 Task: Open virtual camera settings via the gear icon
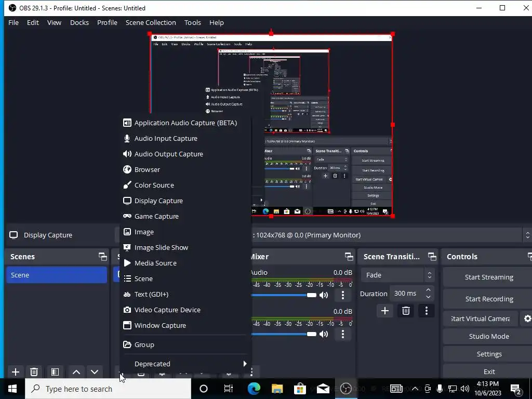(527, 318)
